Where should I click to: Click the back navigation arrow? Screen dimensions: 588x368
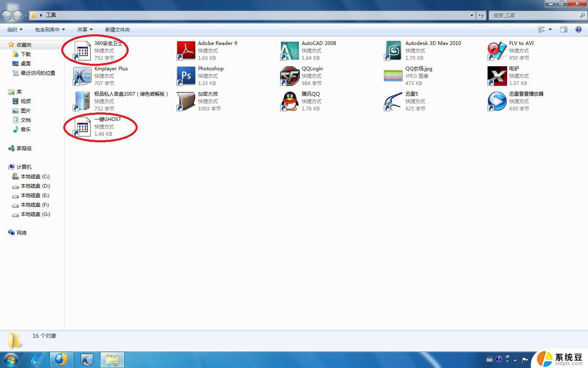pos(7,16)
